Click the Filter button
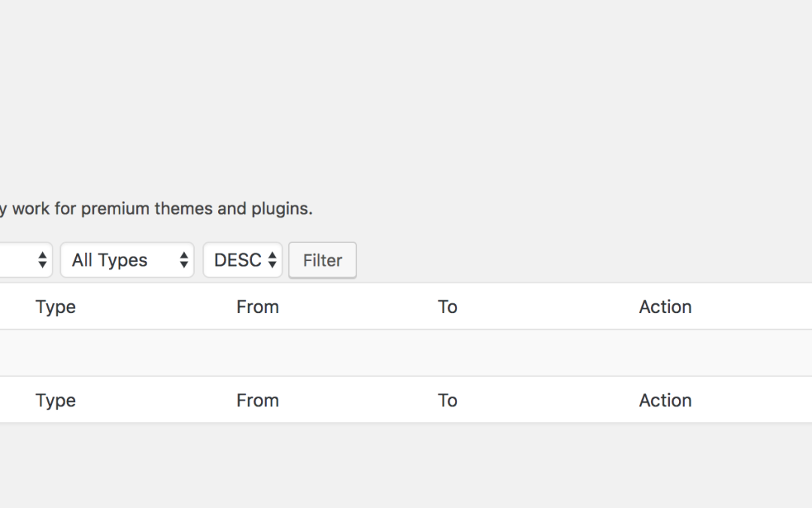 click(x=322, y=260)
